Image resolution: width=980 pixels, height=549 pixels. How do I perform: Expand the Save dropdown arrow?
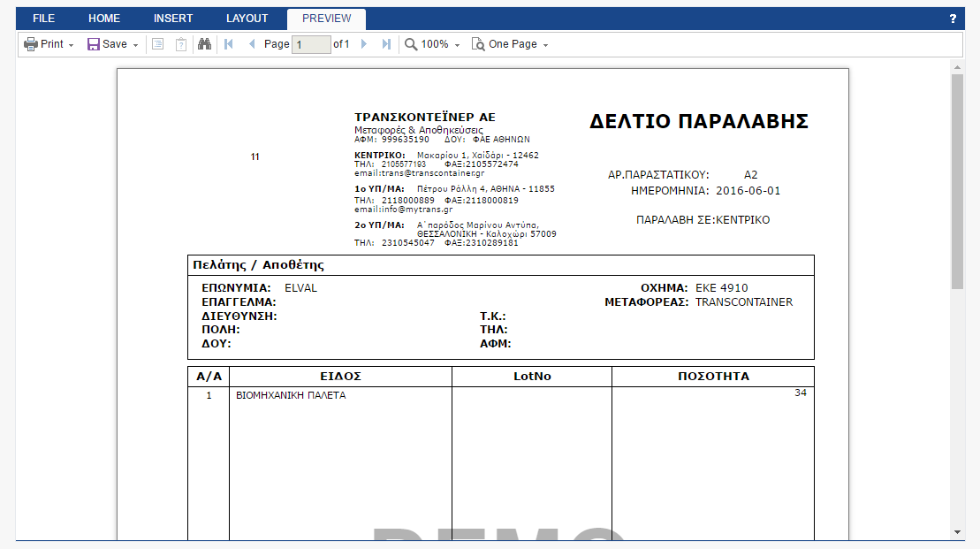(x=135, y=46)
